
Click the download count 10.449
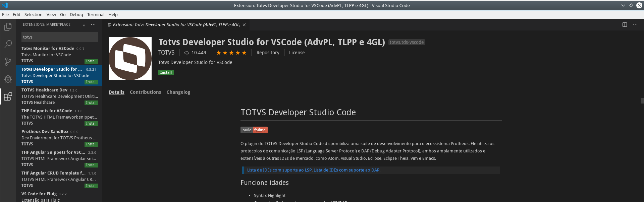[x=195, y=53]
